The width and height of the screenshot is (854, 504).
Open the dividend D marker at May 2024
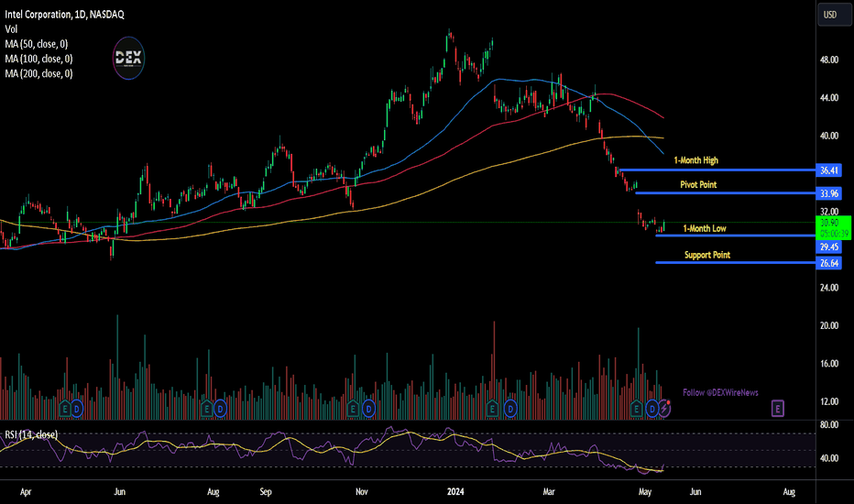coord(651,408)
